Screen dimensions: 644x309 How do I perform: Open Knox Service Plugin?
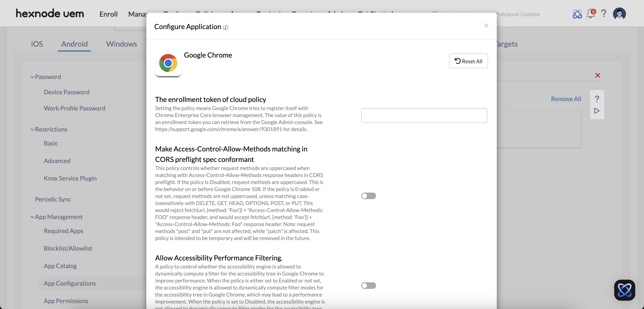tap(70, 178)
